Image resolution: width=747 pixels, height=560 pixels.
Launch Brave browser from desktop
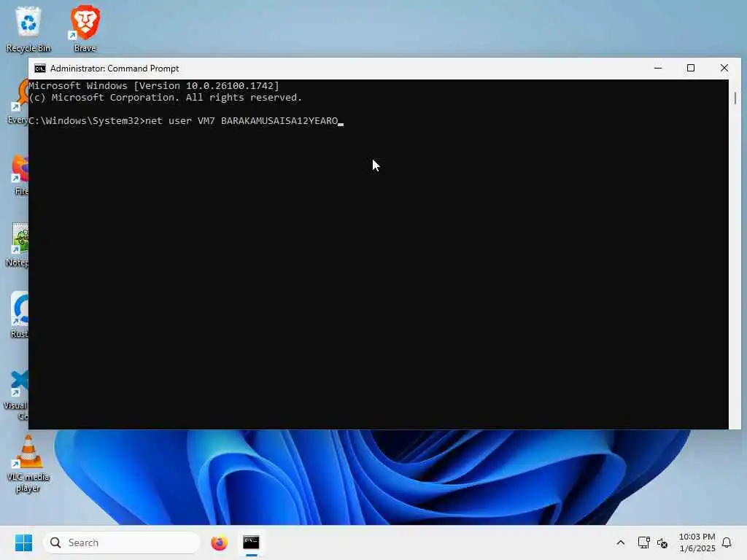coord(85,29)
